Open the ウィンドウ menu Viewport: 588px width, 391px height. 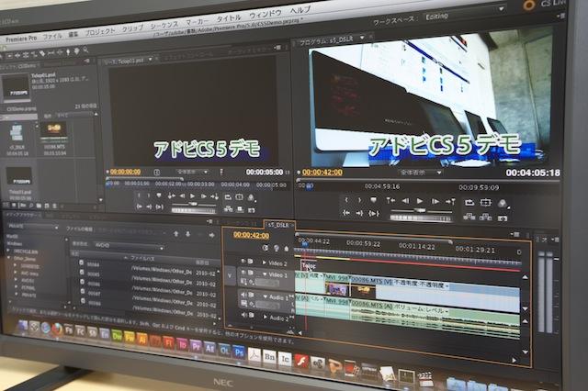coord(266,15)
